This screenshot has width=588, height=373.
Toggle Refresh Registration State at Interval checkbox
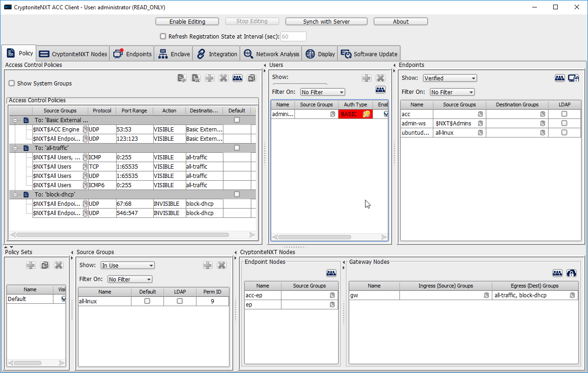[x=163, y=36]
